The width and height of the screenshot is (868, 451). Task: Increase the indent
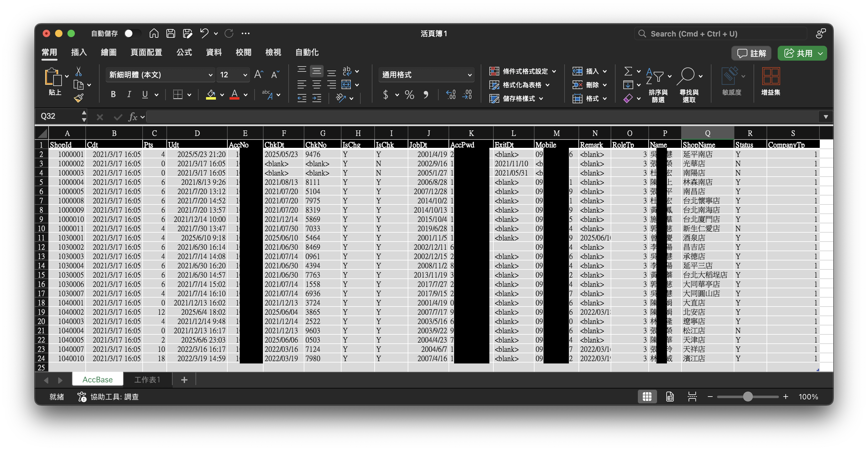(317, 98)
